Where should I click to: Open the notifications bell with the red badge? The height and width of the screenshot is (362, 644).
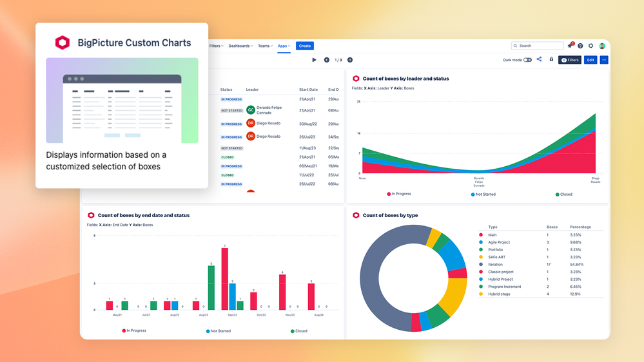tap(570, 46)
